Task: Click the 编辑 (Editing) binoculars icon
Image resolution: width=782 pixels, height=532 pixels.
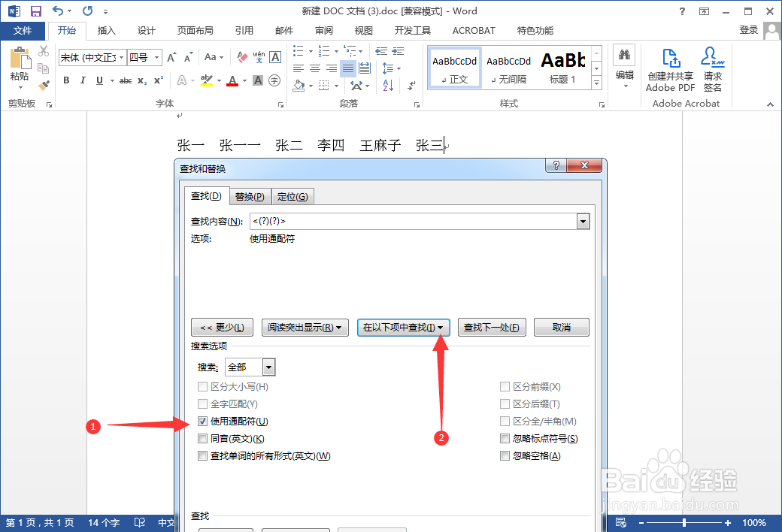Action: pyautogui.click(x=624, y=56)
